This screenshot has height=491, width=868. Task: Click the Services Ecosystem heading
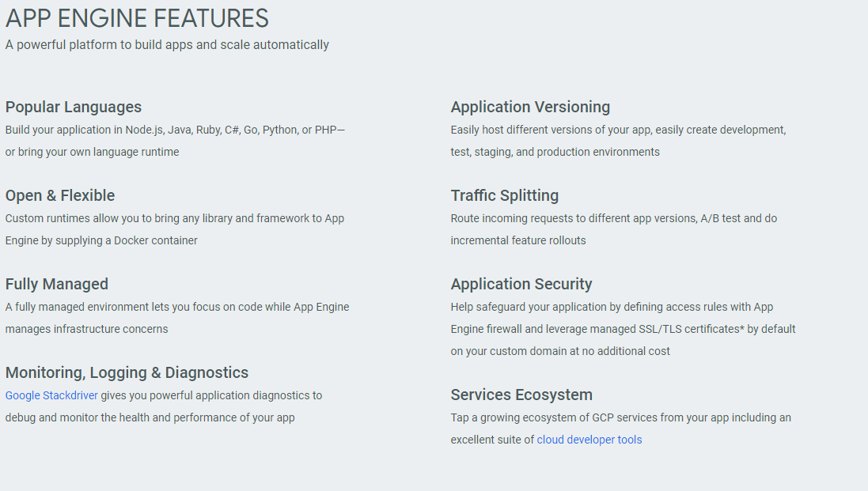pyautogui.click(x=521, y=395)
